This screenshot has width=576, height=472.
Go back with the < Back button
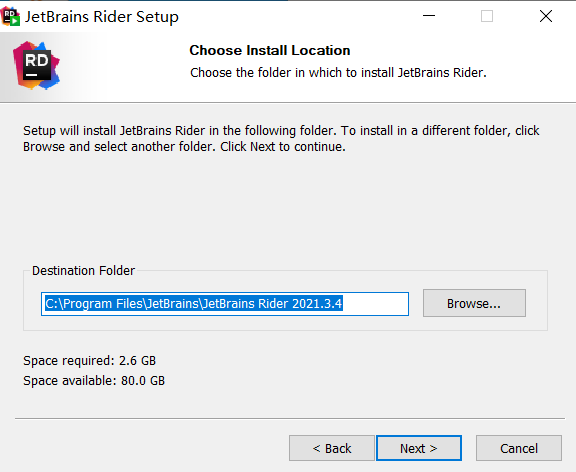332,448
